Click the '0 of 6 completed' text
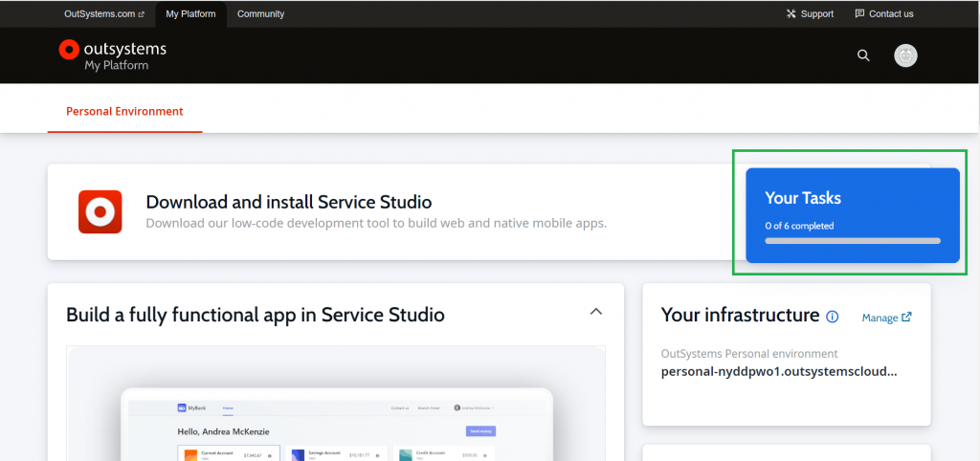The image size is (980, 461). [x=799, y=226]
